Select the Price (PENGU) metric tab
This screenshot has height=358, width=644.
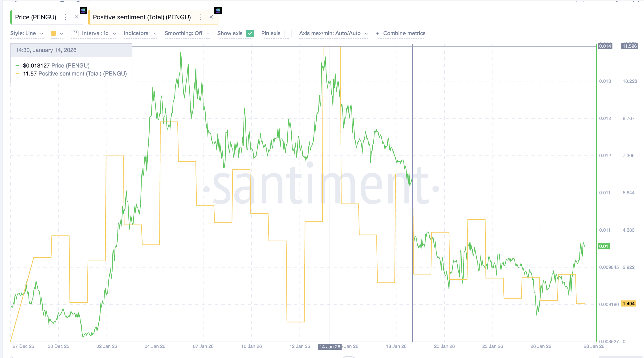(36, 17)
